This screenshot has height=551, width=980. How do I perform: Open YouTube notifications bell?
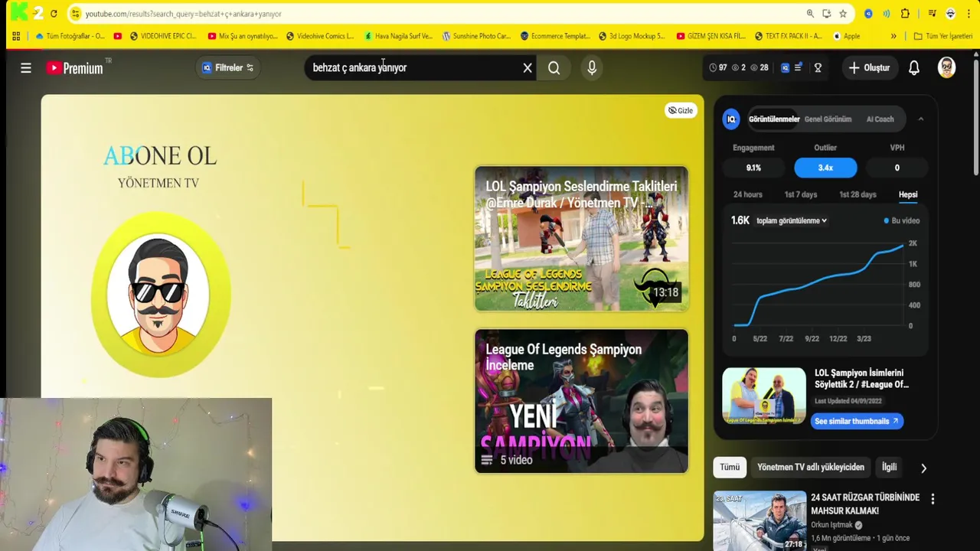pyautogui.click(x=913, y=68)
